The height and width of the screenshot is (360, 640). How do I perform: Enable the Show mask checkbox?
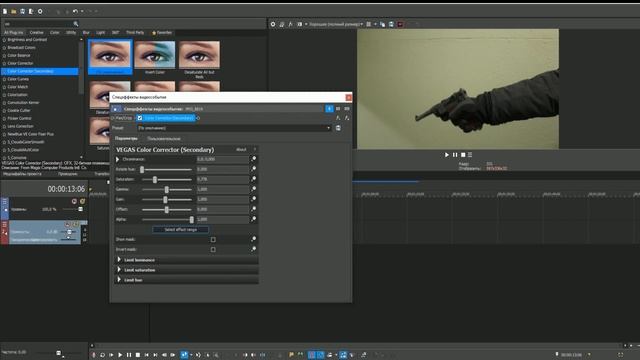[213, 240]
